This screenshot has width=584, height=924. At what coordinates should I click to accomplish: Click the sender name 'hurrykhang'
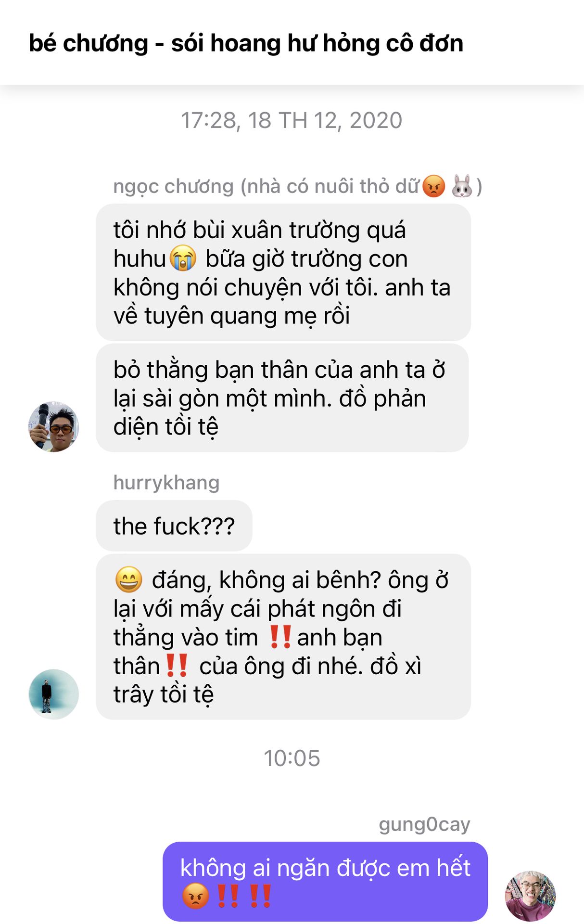[x=166, y=482]
